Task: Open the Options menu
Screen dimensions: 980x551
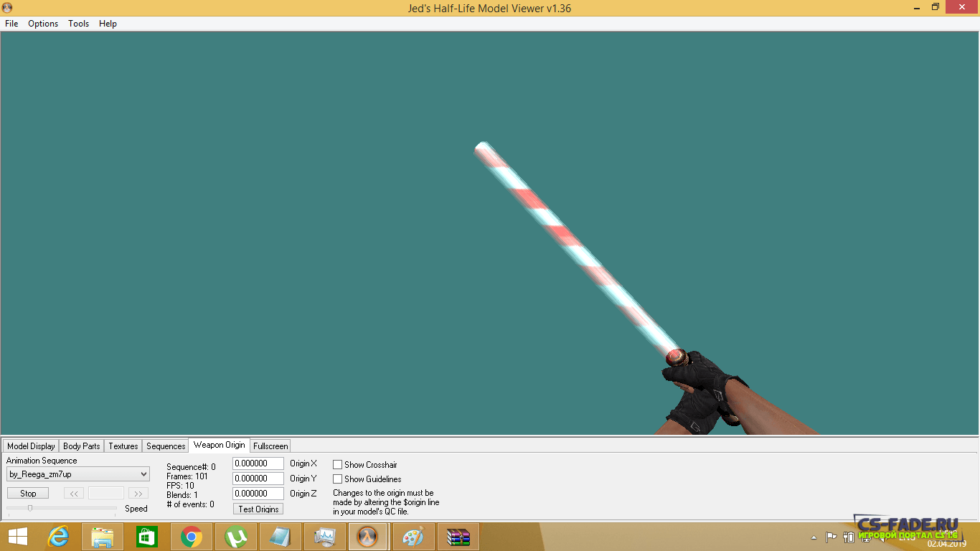Action: [43, 24]
